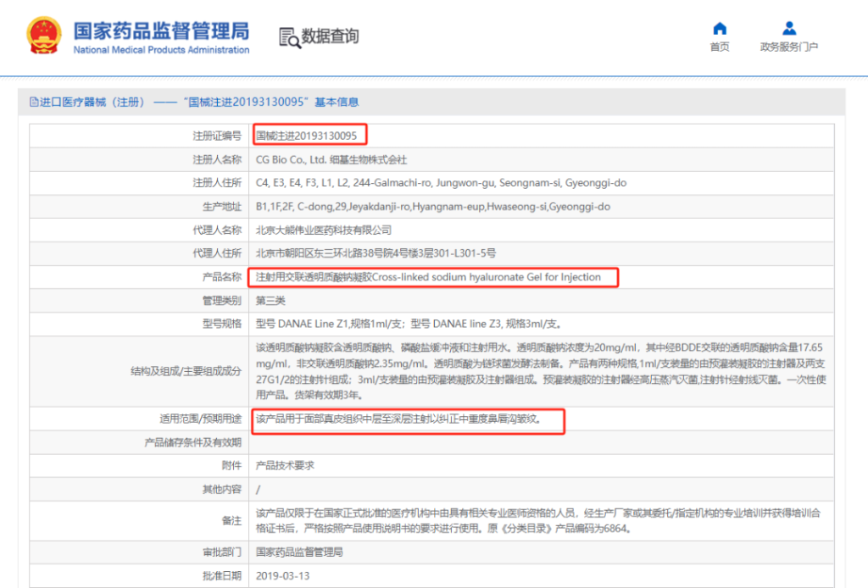This screenshot has height=588, width=868.
Task: Click the 政务服务门户 person icon
Action: 789,28
